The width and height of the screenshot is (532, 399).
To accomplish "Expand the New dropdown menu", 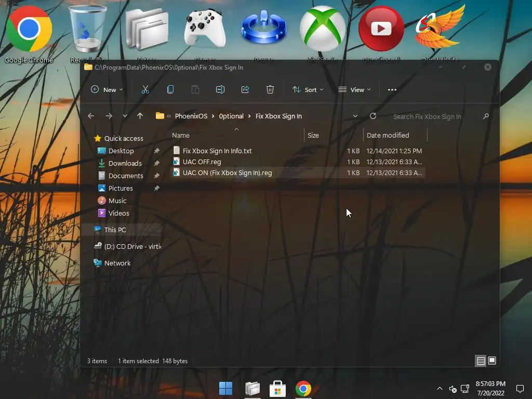I will [107, 89].
